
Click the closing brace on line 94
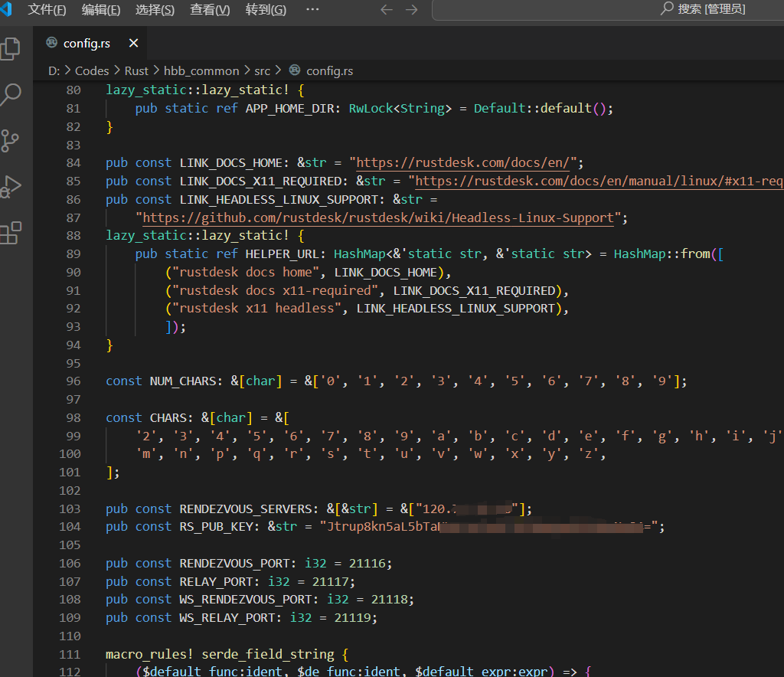[109, 345]
